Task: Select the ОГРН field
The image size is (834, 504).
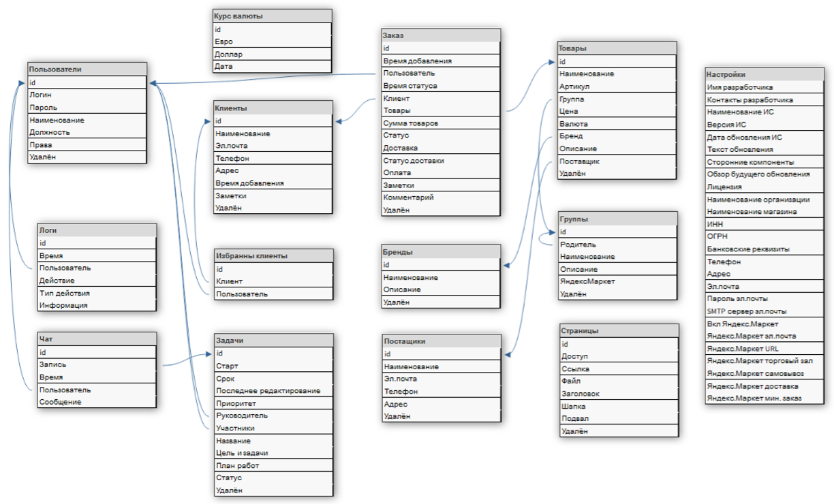Action: (x=764, y=236)
